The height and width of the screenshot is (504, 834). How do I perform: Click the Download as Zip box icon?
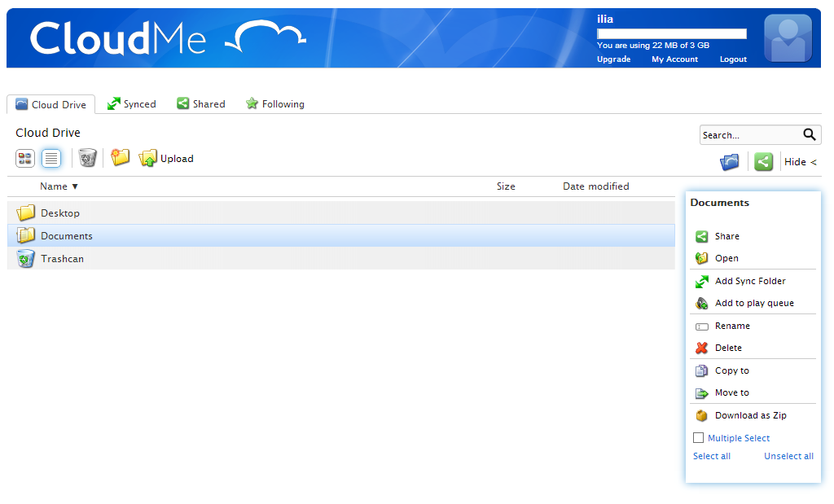pyautogui.click(x=701, y=415)
